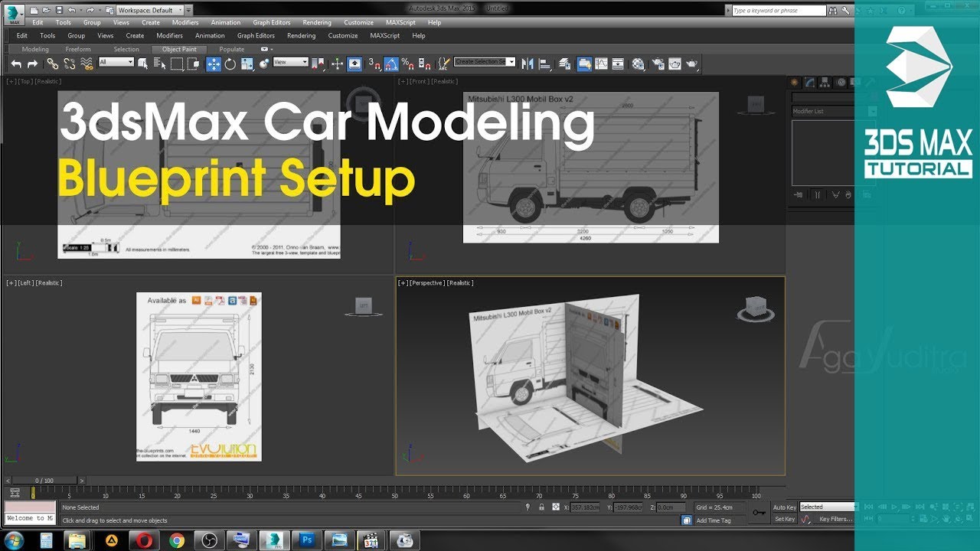Toggle the 3D Snaps button

point(373,64)
